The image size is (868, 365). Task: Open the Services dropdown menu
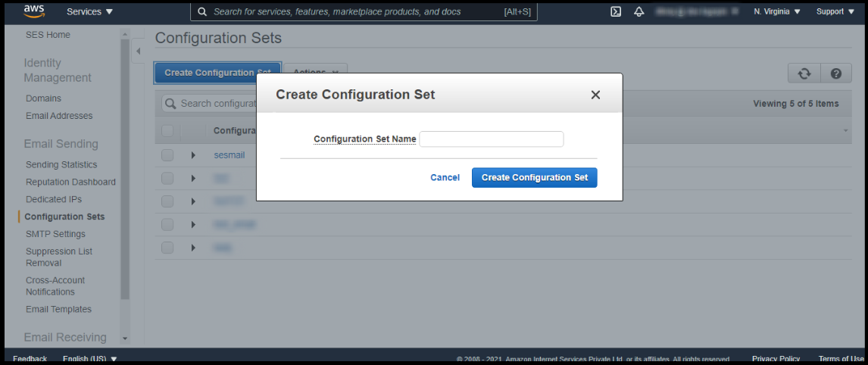tap(89, 11)
